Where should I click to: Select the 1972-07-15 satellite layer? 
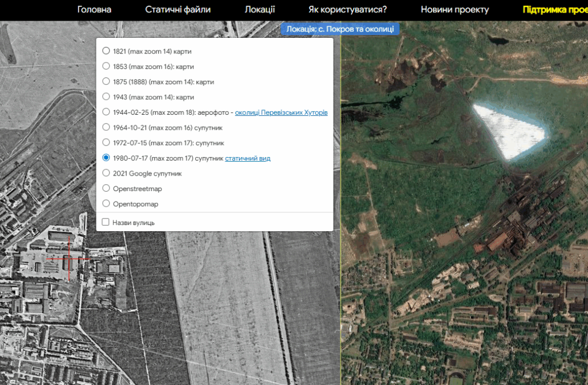tap(106, 142)
